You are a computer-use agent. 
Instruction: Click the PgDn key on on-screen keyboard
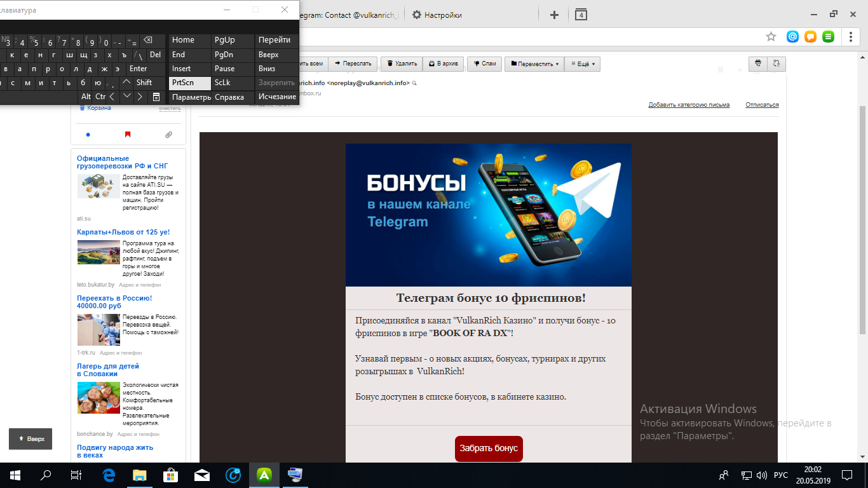coord(233,55)
